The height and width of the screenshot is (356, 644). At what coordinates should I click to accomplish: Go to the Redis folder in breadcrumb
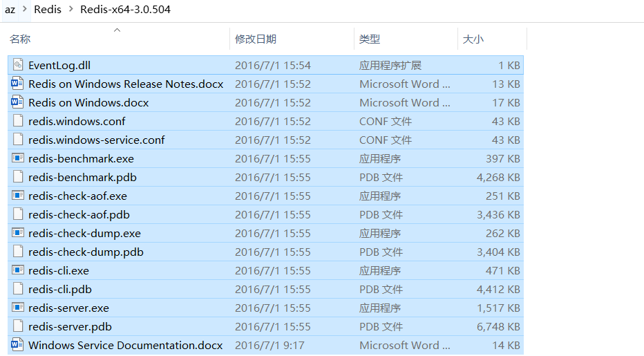point(48,9)
